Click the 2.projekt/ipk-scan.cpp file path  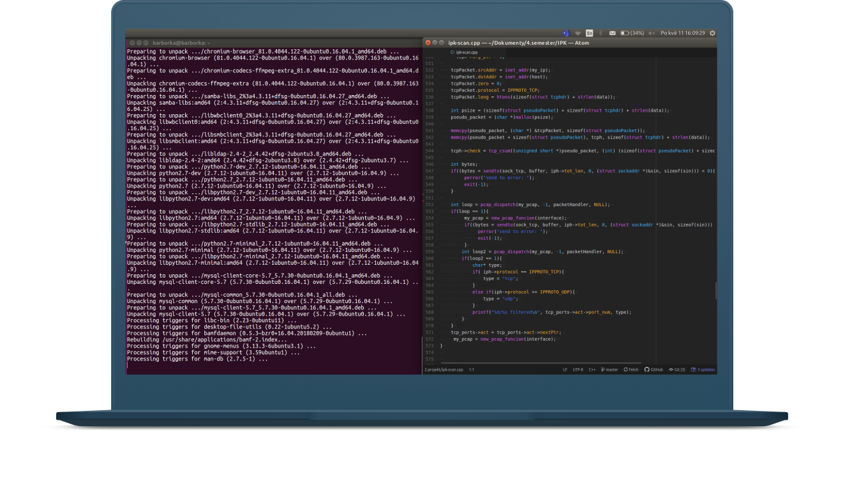[444, 369]
